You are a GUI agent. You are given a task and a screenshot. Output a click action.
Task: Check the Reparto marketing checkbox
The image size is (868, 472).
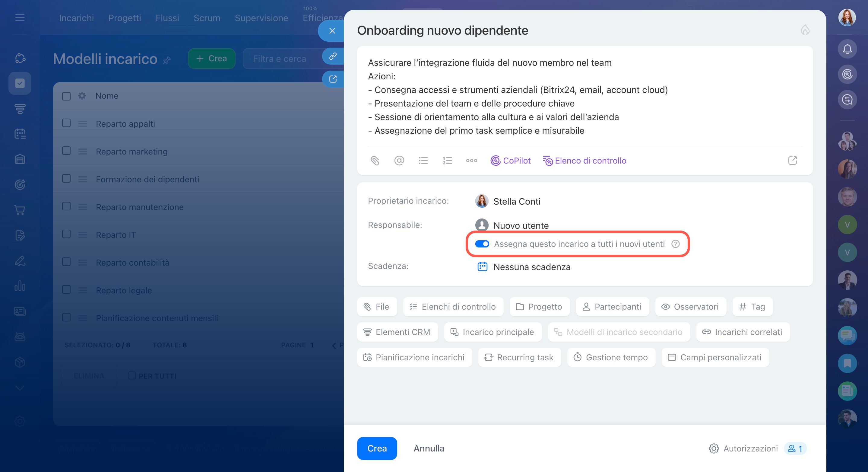pyautogui.click(x=66, y=151)
